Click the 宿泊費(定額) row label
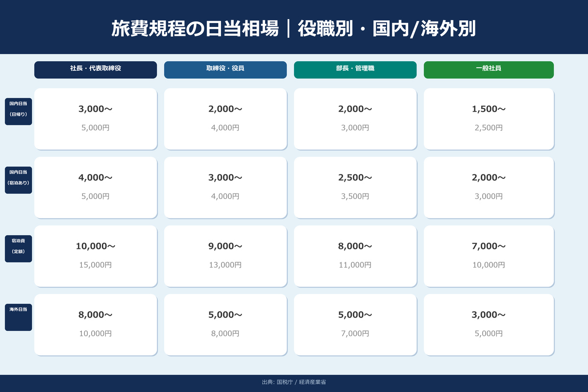588x392 pixels. [19, 246]
